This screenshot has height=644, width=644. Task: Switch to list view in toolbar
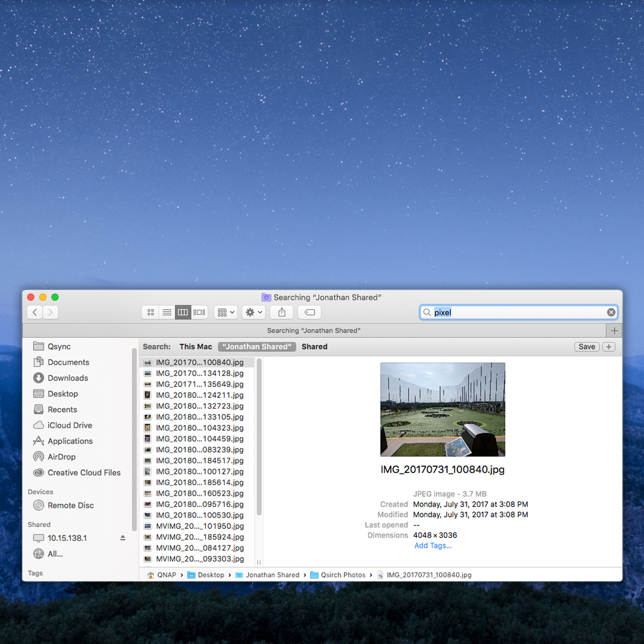167,313
